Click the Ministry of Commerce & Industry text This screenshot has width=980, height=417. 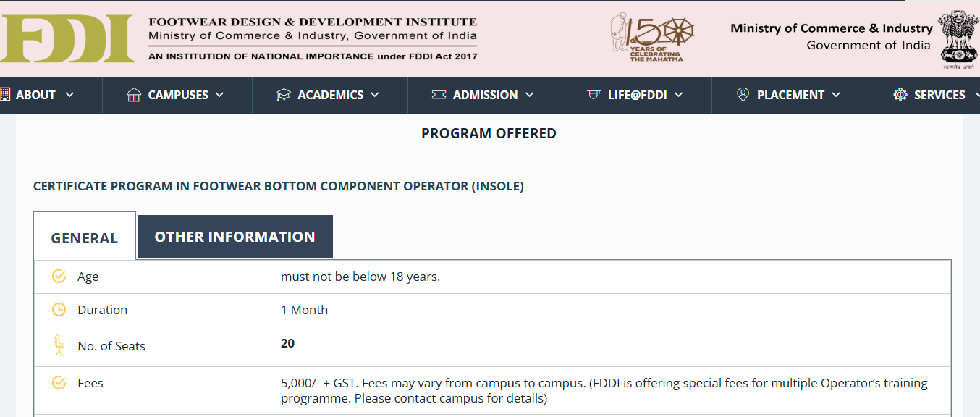pyautogui.click(x=831, y=28)
